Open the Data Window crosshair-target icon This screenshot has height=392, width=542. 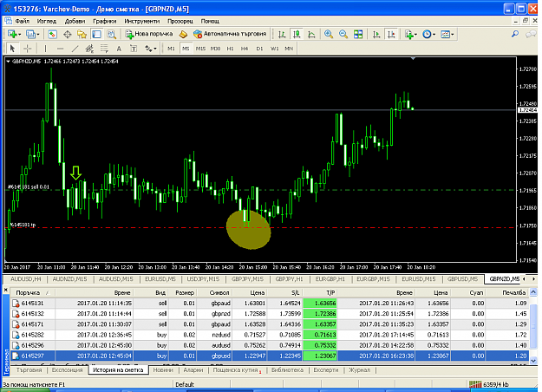[x=68, y=34]
